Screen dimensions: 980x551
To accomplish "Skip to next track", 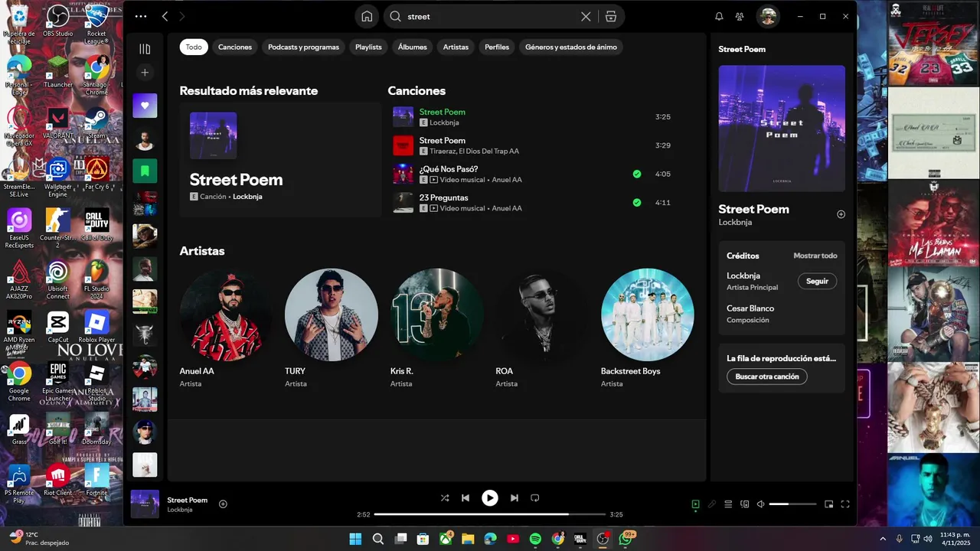I will [514, 498].
